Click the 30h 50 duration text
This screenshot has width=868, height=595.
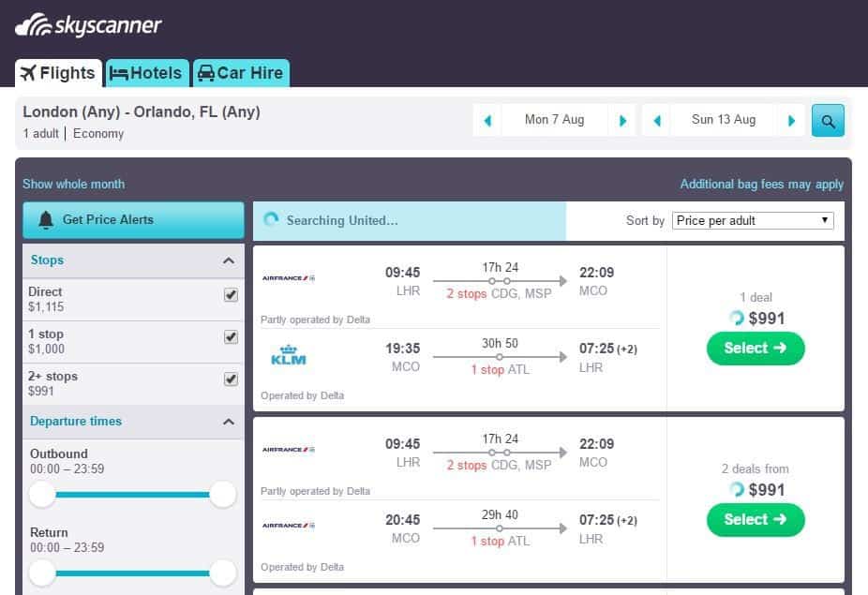tap(500, 343)
